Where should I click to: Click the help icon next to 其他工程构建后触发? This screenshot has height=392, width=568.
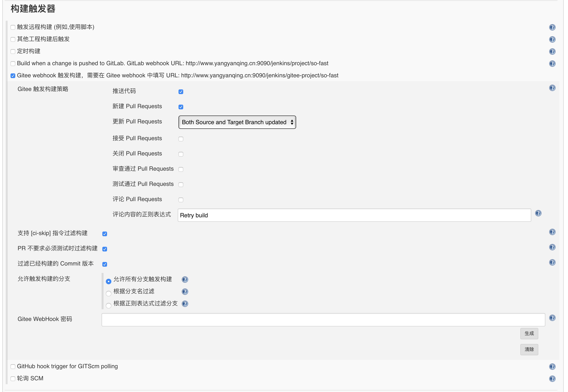552,39
